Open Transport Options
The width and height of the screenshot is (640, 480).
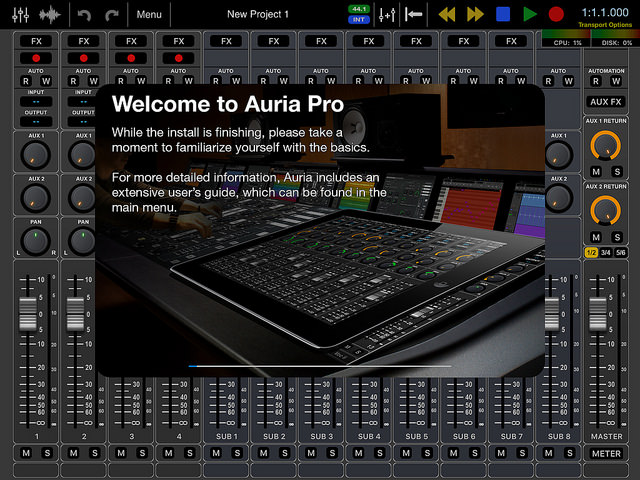[x=605, y=25]
